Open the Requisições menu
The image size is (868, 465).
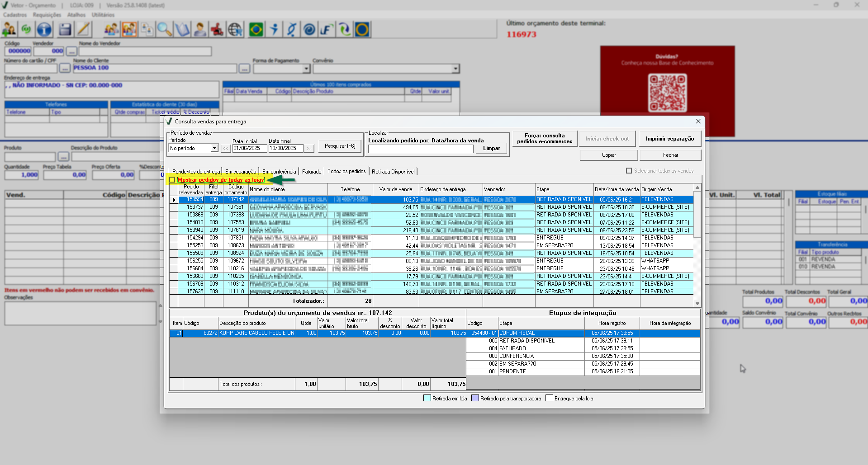click(47, 15)
